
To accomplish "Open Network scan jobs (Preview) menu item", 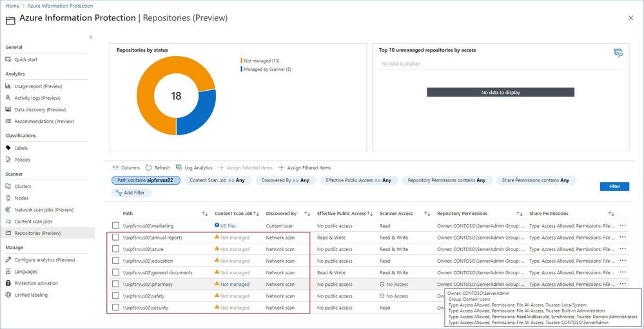I will 44,210.
